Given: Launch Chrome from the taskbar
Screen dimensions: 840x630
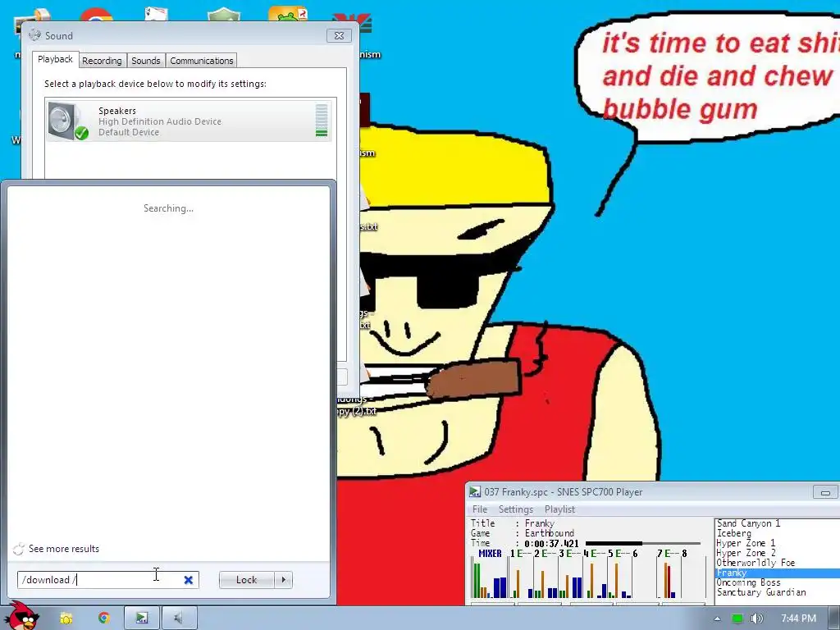Looking at the screenshot, I should tap(103, 618).
